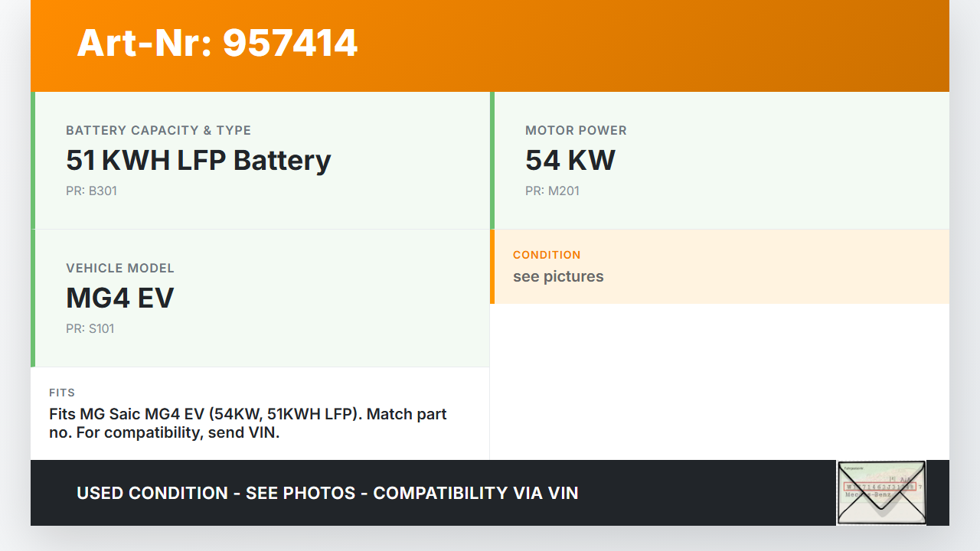The height and width of the screenshot is (551, 980).
Task: Click the green accent bar beside battery card
Action: 33,161
